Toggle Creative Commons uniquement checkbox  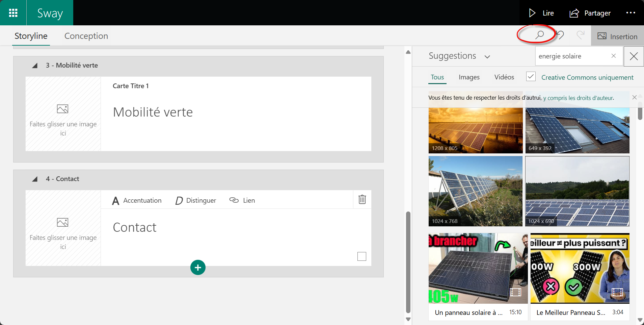click(531, 77)
